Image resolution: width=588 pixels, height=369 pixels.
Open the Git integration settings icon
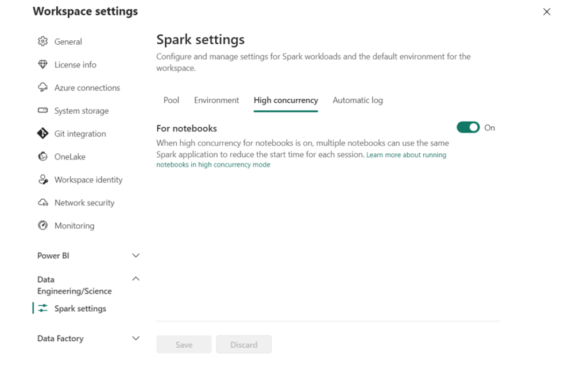42,134
